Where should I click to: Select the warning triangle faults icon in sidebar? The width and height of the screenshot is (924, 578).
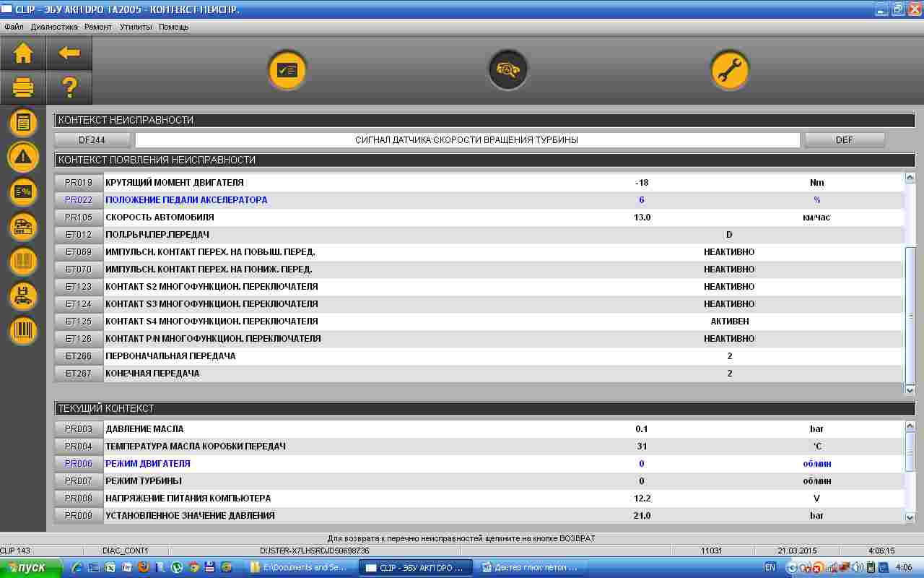[23, 157]
